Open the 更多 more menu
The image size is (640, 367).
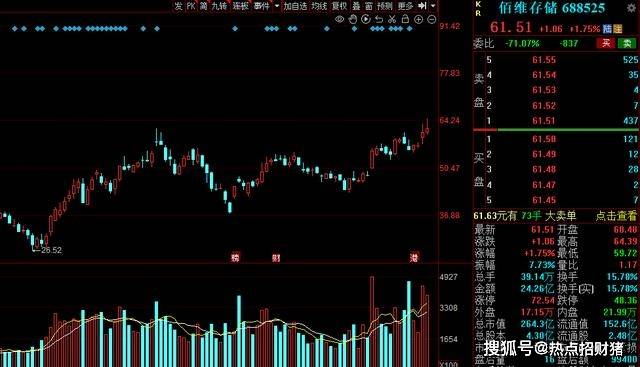(x=405, y=6)
